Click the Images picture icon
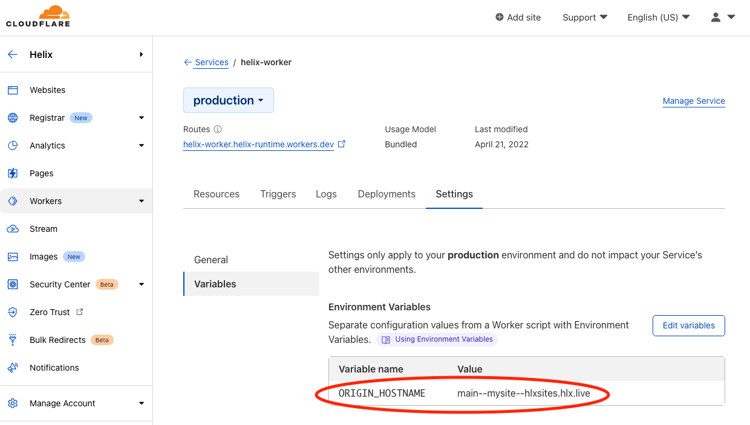750x425 pixels. [x=13, y=257]
